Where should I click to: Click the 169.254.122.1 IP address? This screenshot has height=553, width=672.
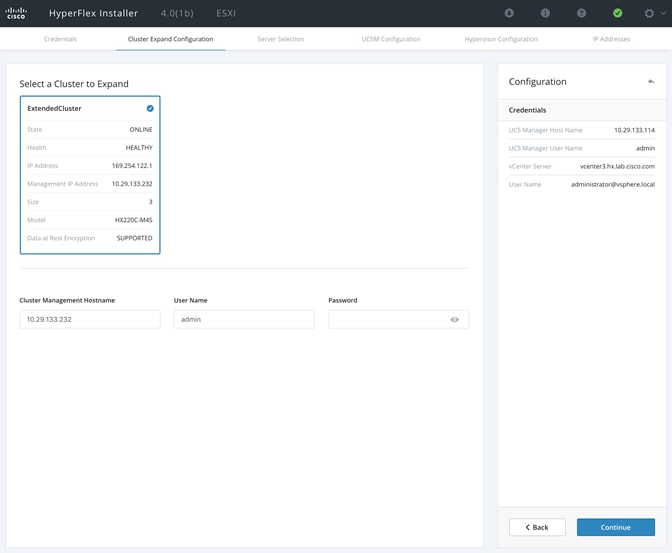coord(132,165)
